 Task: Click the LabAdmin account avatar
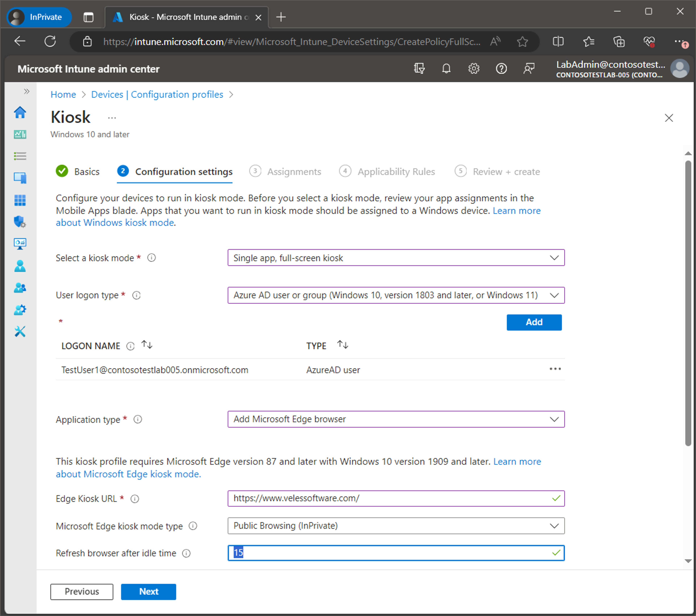pyautogui.click(x=679, y=69)
